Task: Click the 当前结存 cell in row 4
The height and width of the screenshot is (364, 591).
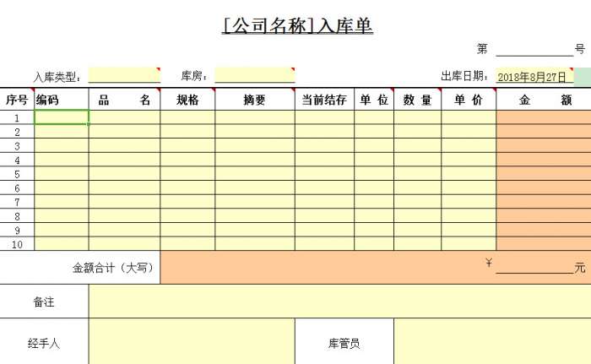Action: 324,160
